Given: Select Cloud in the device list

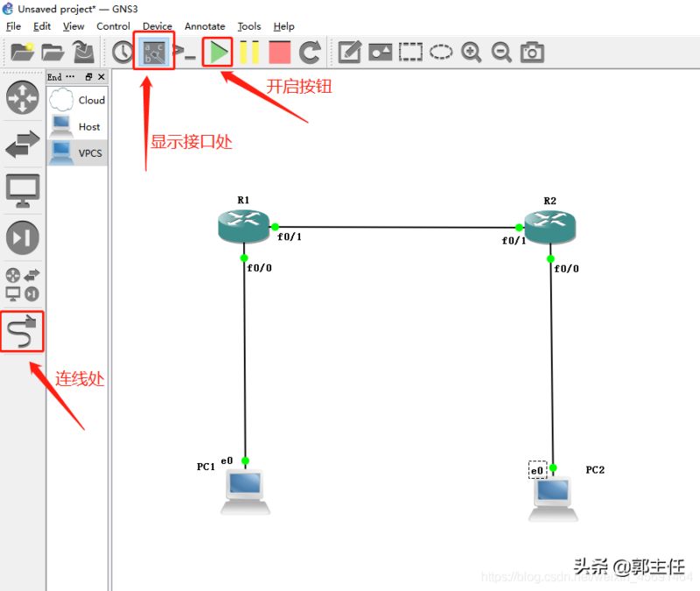Looking at the screenshot, I should click(77, 100).
